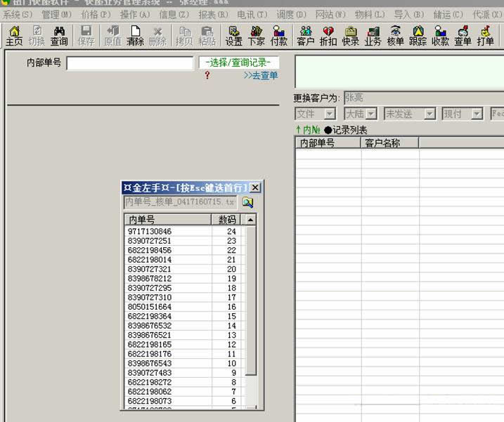
Task: Open the 跟踪 tracking toolbar icon
Action: coord(418,36)
